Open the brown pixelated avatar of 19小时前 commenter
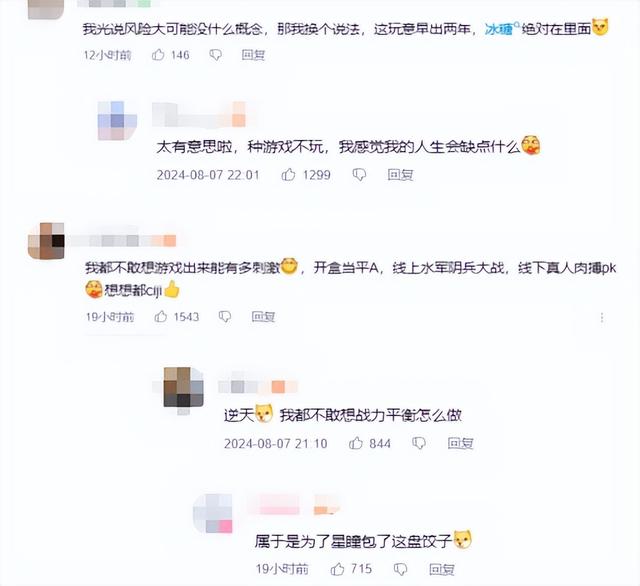This screenshot has width=640, height=586. pyautogui.click(x=46, y=241)
